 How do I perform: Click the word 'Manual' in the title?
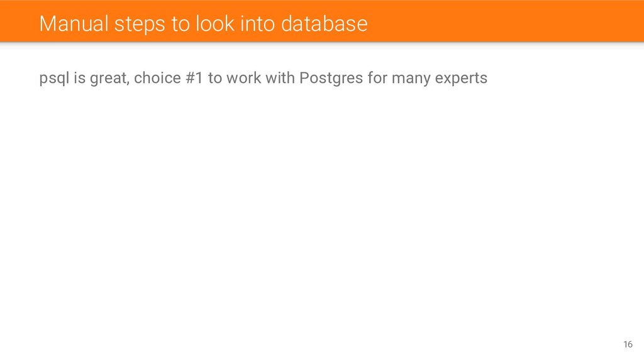74,24
